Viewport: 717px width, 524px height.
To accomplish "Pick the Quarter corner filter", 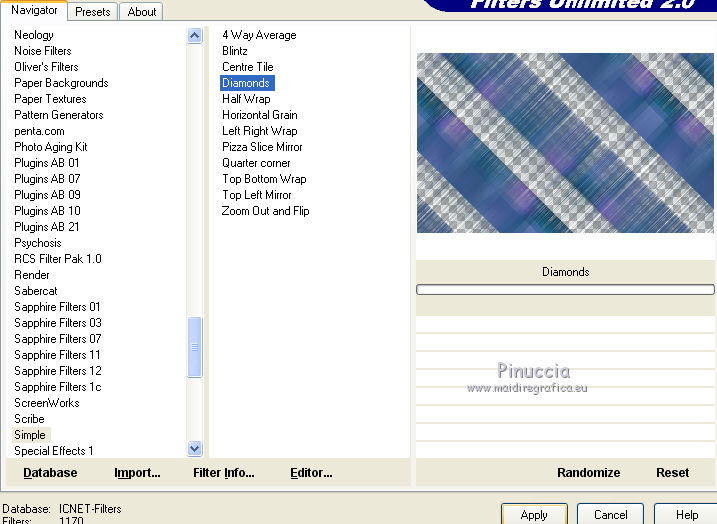I will point(256,163).
